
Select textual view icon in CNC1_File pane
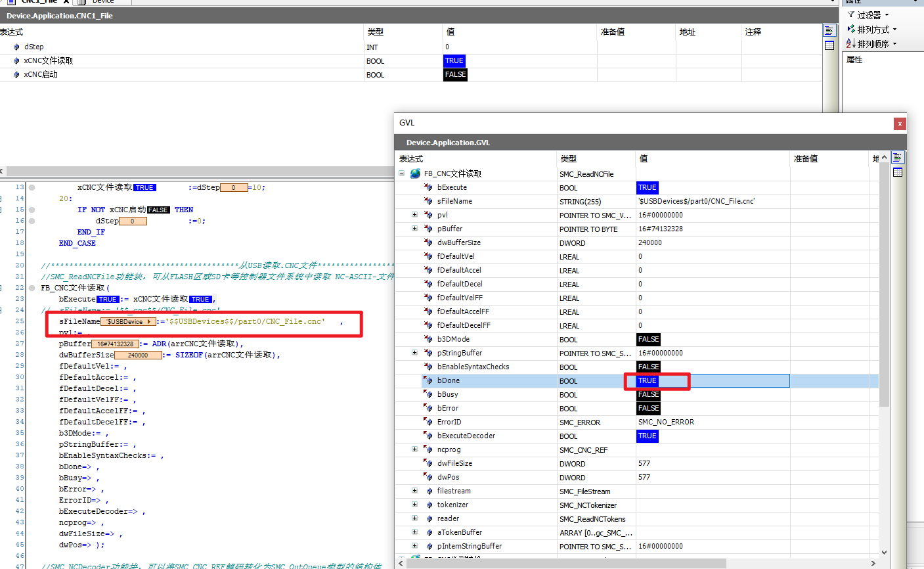(829, 31)
